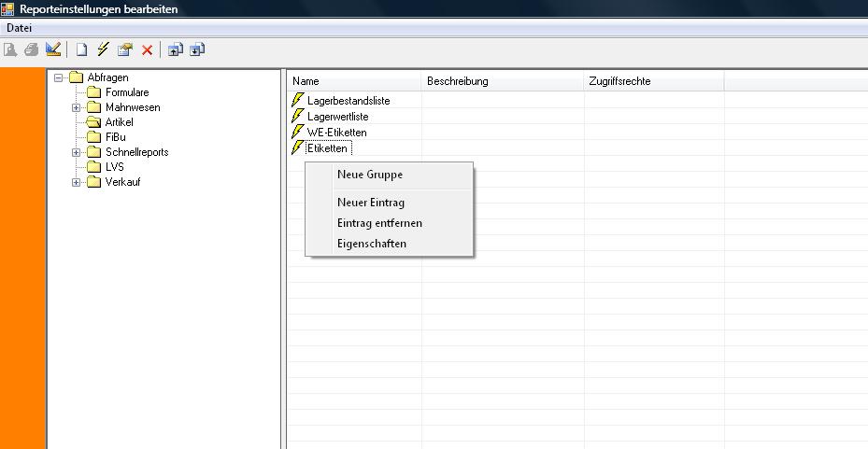Viewport: 868px width, 449px height.
Task: Open the Datei menu
Action: 20,28
